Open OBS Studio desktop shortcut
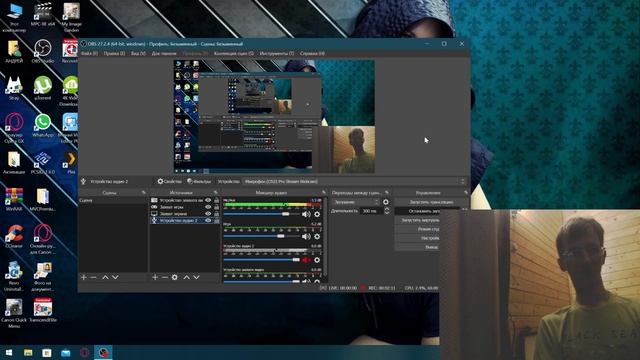 (42, 51)
